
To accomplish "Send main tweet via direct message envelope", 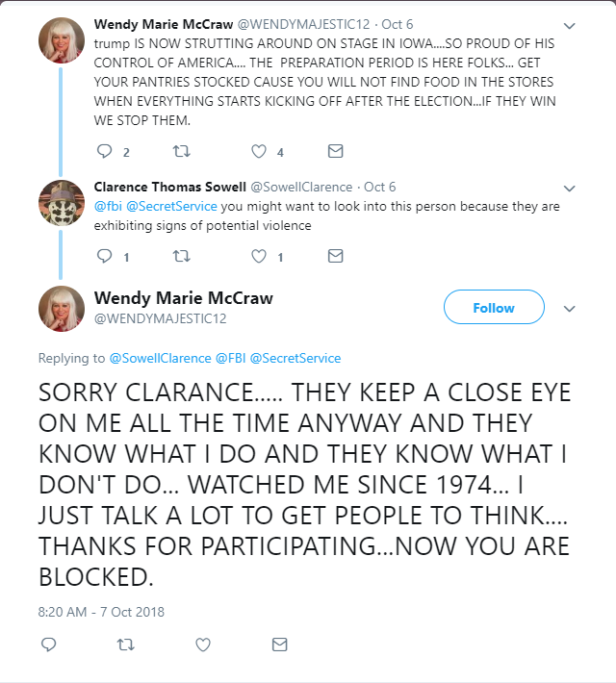I will pos(279,645).
